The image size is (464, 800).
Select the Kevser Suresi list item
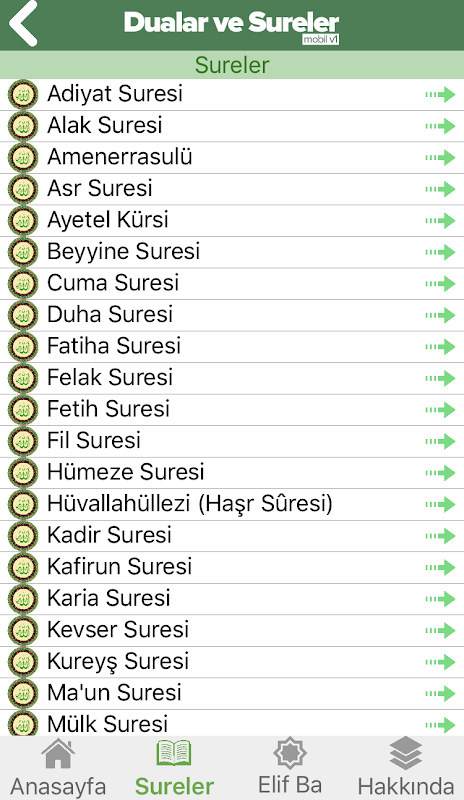232,630
